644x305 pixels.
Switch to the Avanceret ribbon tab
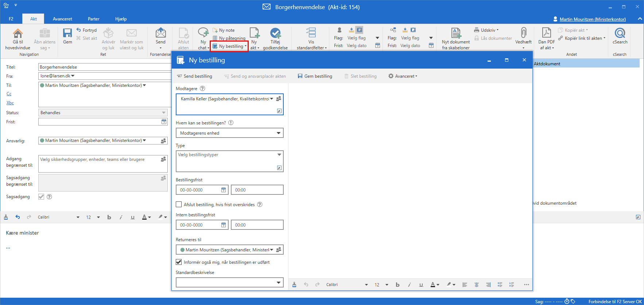[62, 19]
